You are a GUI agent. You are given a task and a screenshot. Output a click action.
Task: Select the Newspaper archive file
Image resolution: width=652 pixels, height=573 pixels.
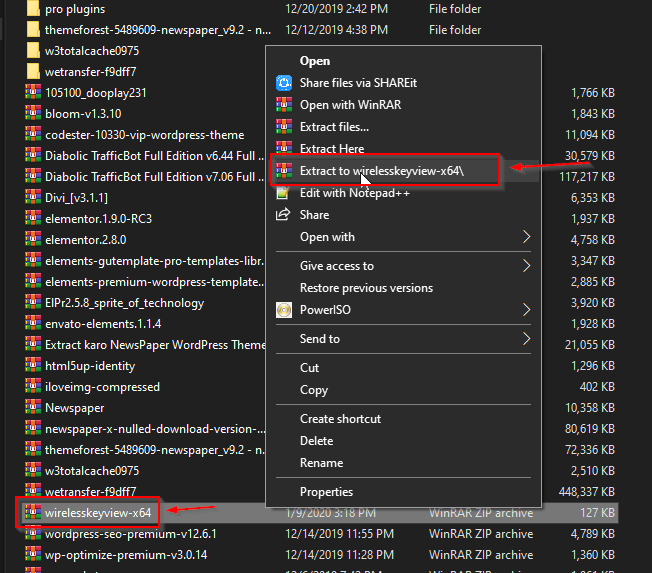point(77,408)
